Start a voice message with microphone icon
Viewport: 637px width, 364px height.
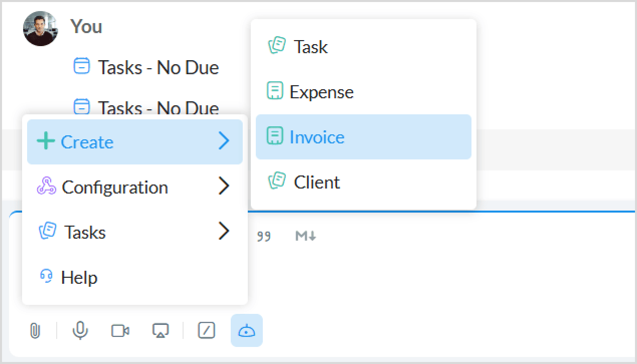pyautogui.click(x=80, y=331)
